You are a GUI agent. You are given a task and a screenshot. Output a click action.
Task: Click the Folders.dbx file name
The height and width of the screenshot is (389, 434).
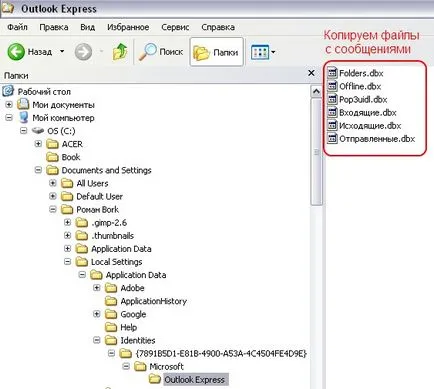pyautogui.click(x=361, y=73)
